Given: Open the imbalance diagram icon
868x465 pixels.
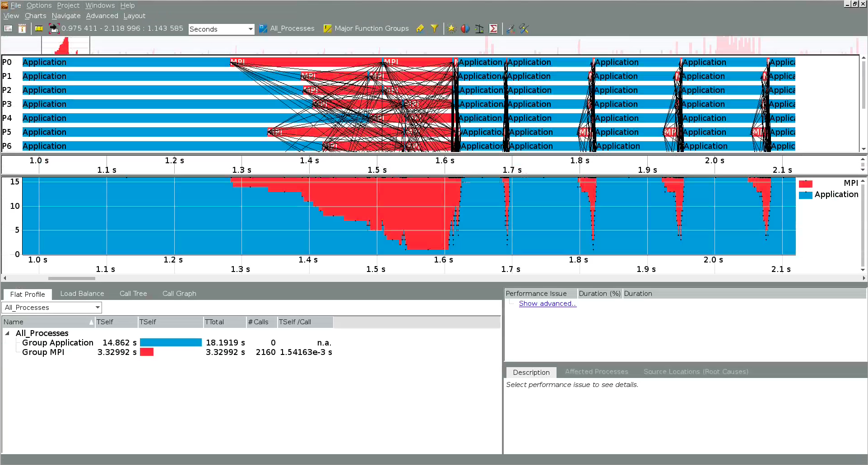Looking at the screenshot, I should (x=465, y=28).
